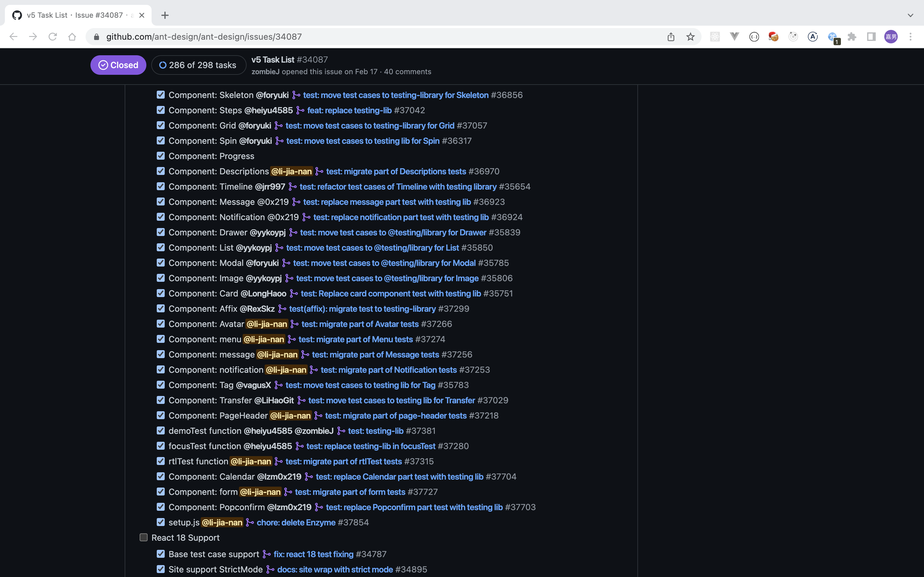924x577 pixels.
Task: Bookmark this page via the star icon
Action: pyautogui.click(x=691, y=37)
